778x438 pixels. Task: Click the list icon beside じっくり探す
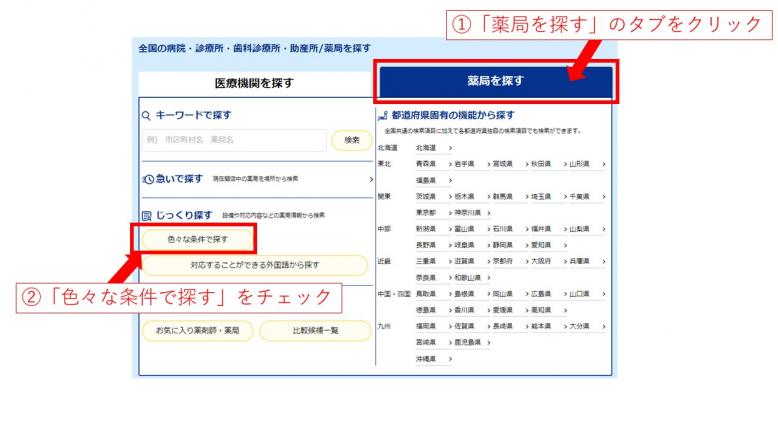[146, 216]
